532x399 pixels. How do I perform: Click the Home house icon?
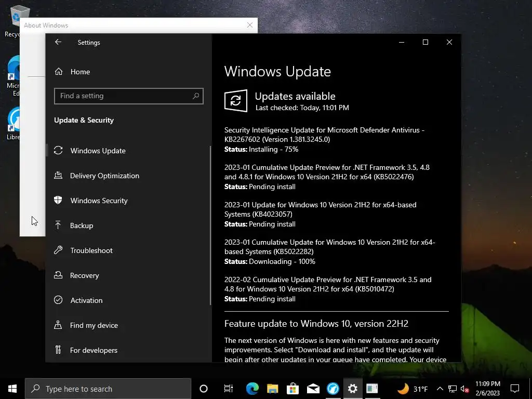59,72
